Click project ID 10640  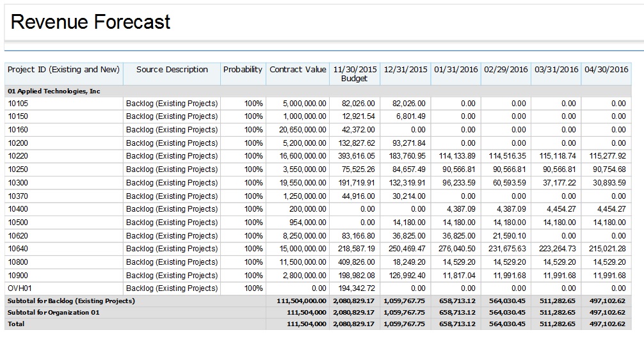18,249
